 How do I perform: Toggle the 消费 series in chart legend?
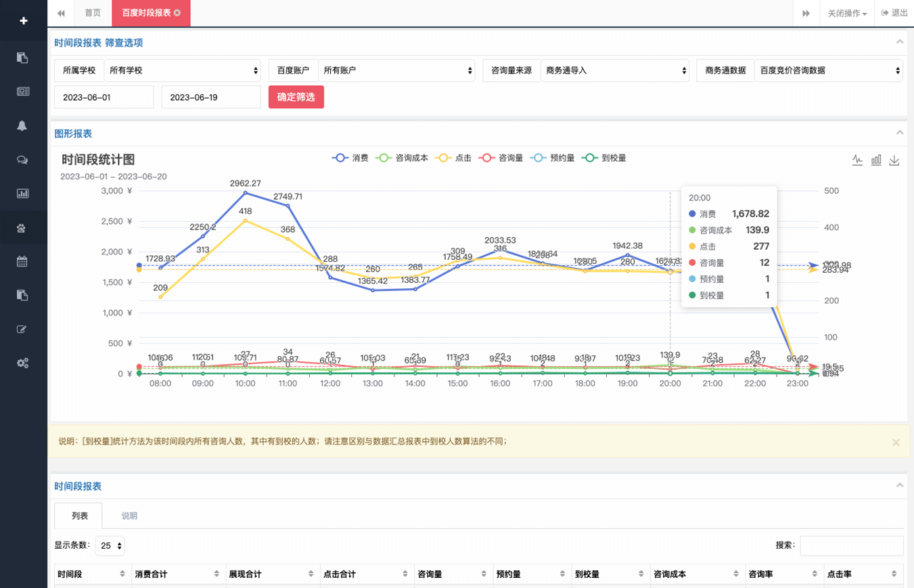[x=350, y=158]
